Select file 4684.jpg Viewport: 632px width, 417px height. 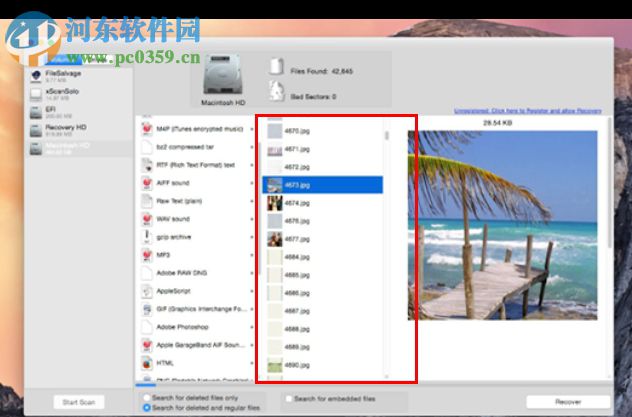coord(322,257)
